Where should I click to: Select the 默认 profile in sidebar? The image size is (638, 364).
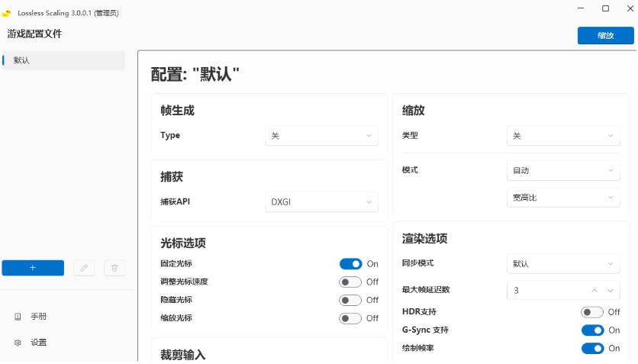[x=63, y=60]
